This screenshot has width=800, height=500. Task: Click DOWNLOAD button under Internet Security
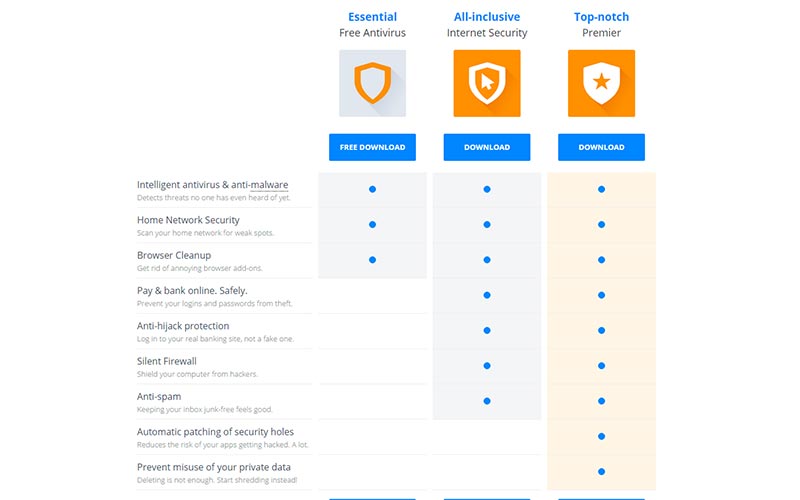tap(487, 147)
